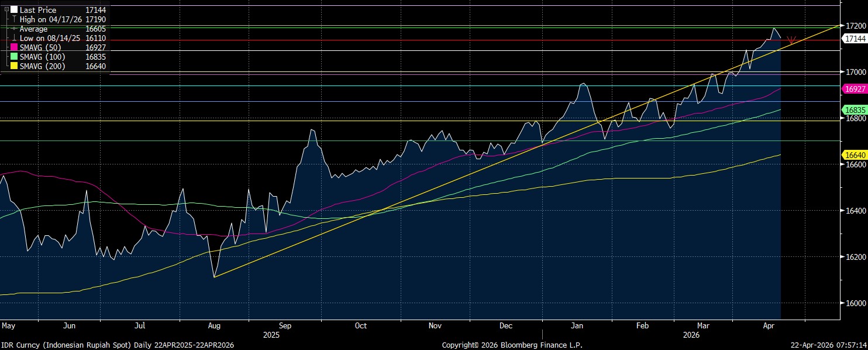Click the green SMAVG (100) legend swatch
868x350 pixels.
tap(14, 57)
